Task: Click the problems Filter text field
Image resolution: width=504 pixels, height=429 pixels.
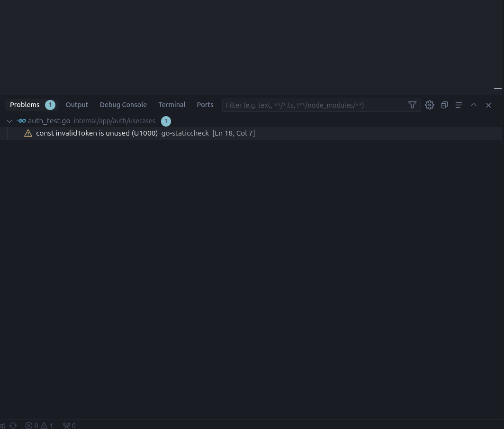Action: click(313, 105)
